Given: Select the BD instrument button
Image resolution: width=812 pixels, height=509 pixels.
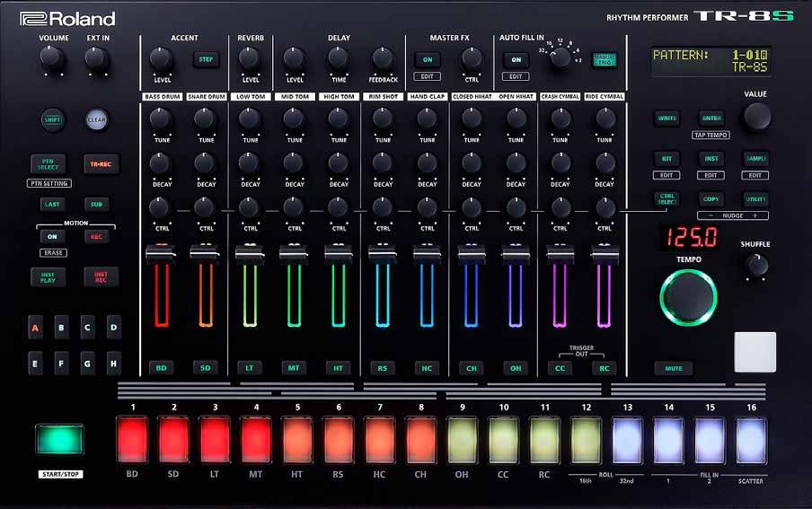Looking at the screenshot, I should 161,368.
